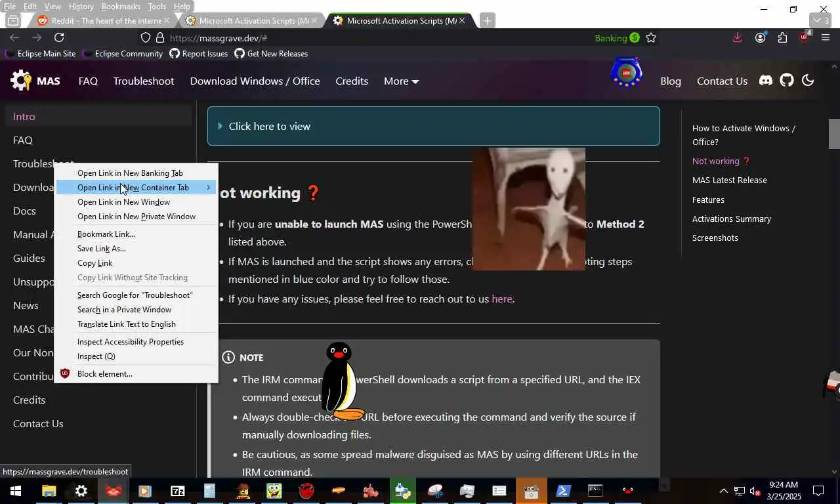The height and width of the screenshot is (504, 840).
Task: Open the Extensions puzzle-piece icon
Action: pyautogui.click(x=782, y=38)
